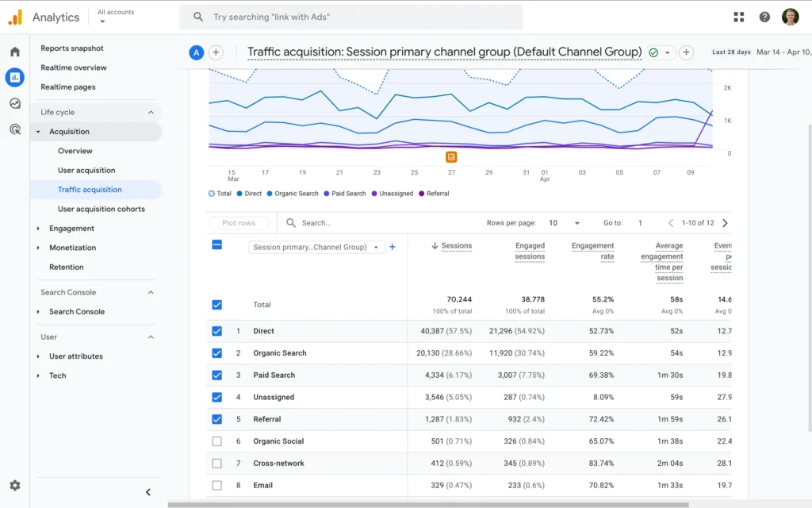Click the Home icon in left rail

point(15,52)
